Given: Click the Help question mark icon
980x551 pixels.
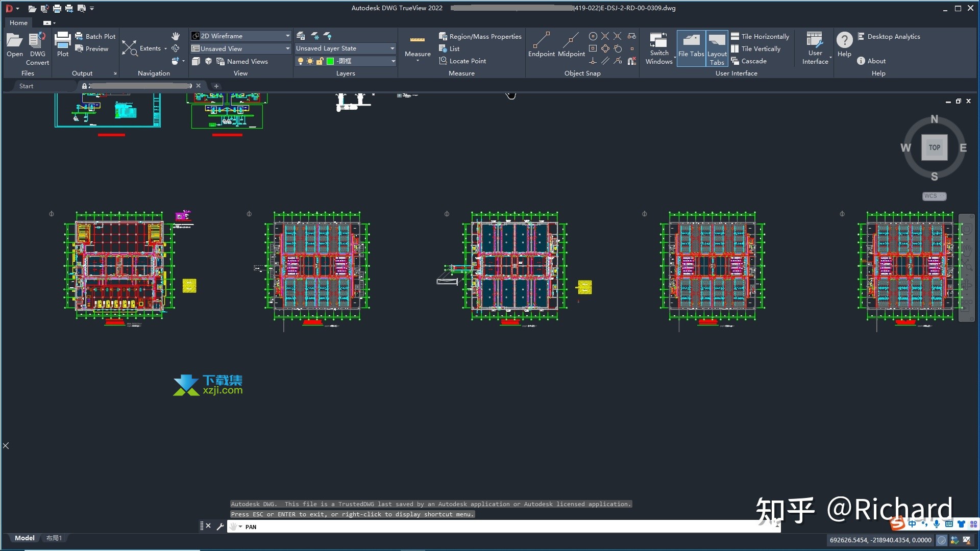Looking at the screenshot, I should (x=844, y=40).
